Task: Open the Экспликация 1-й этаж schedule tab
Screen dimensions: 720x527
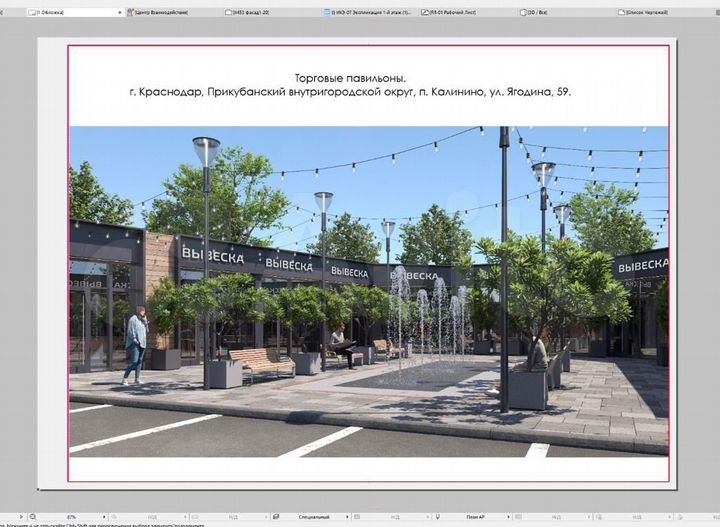Action: coord(371,12)
